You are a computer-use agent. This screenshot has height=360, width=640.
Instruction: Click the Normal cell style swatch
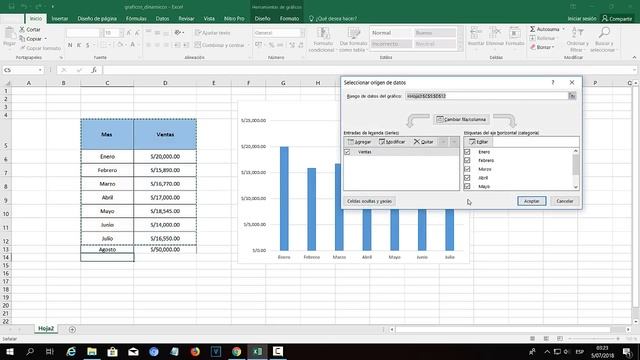point(391,33)
